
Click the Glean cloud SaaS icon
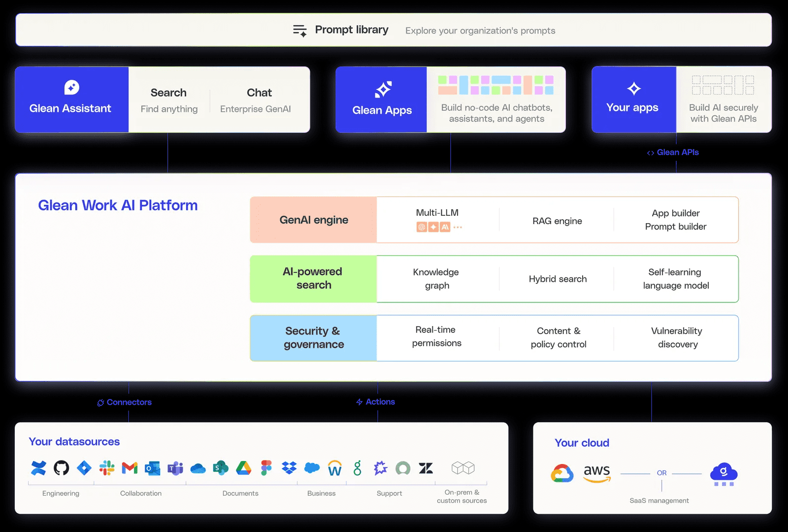click(x=723, y=474)
